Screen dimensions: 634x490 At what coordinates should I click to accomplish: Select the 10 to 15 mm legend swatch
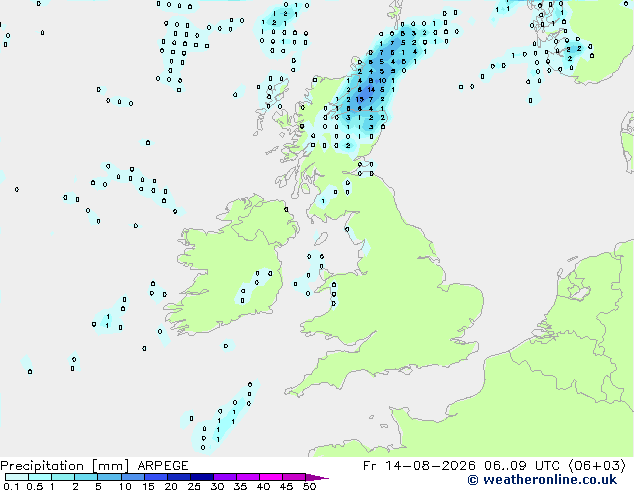click(x=133, y=477)
